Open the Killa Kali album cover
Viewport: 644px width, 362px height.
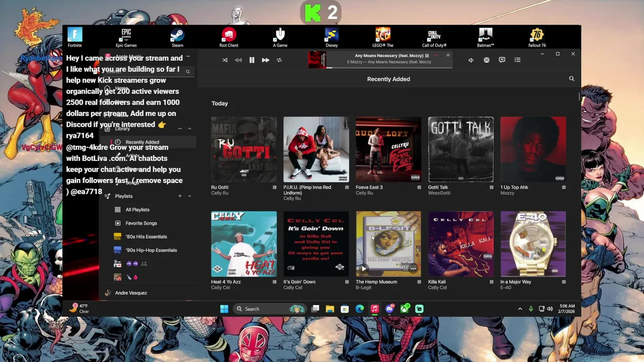coord(461,244)
